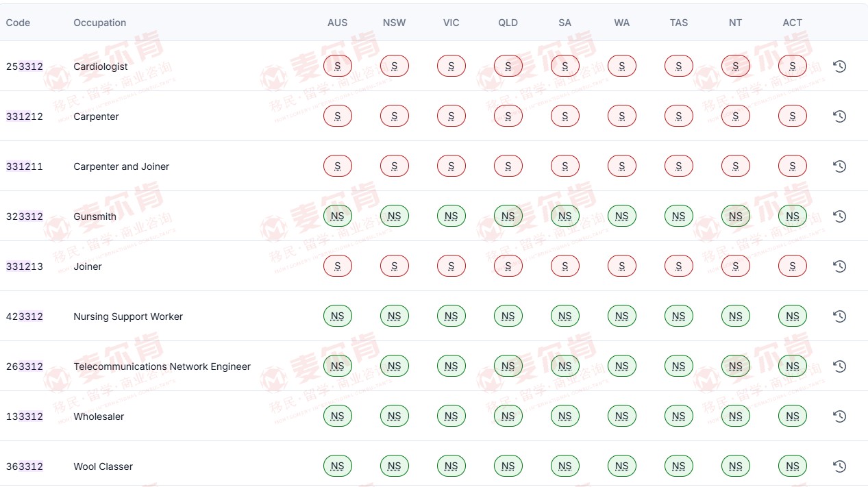The height and width of the screenshot is (487, 868).
Task: Click Wholesaler's ACT NS badge
Action: click(x=792, y=416)
